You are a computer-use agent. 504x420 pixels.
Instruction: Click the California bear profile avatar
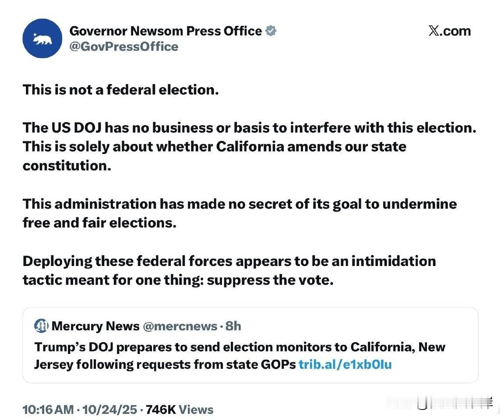coord(42,38)
